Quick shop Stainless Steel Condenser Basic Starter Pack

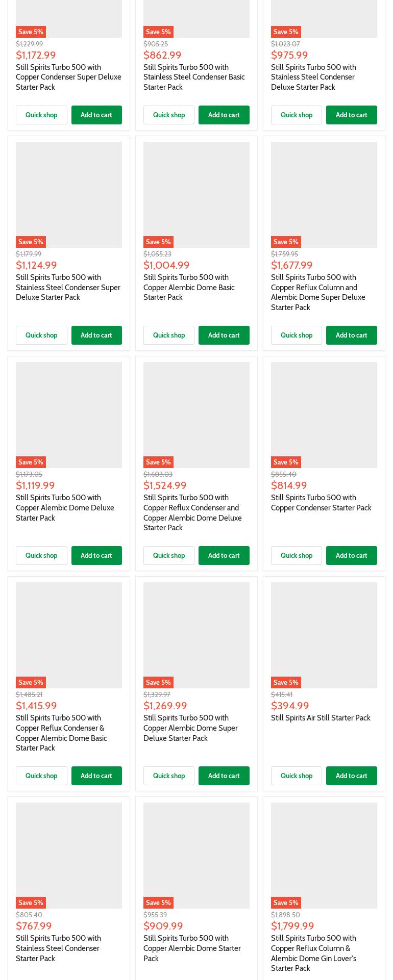(x=168, y=115)
